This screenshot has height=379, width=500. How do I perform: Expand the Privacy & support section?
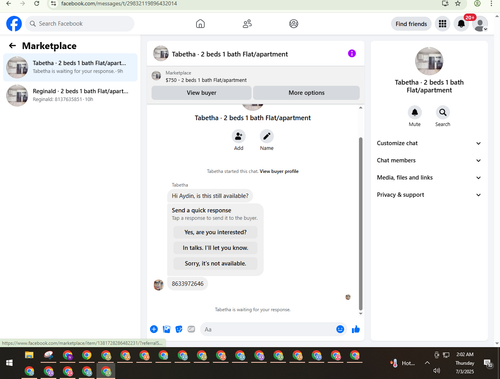pos(429,195)
